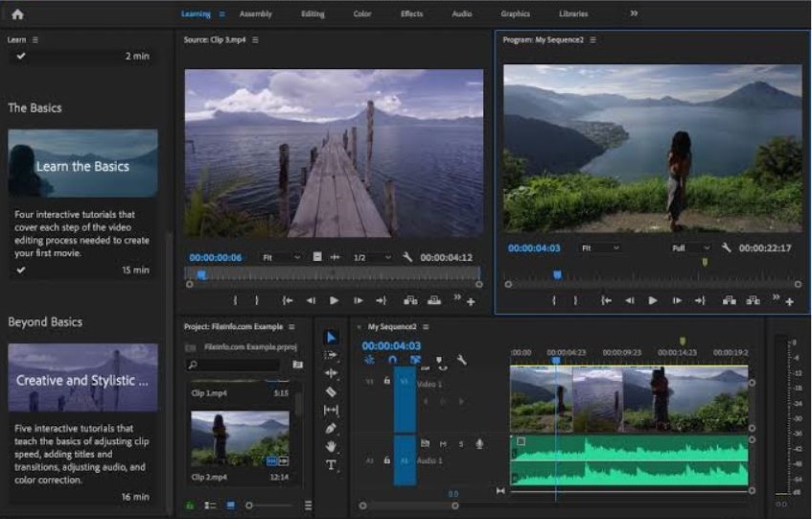812x519 pixels.
Task: Enable voice-over record on Audio 1
Action: point(479,444)
